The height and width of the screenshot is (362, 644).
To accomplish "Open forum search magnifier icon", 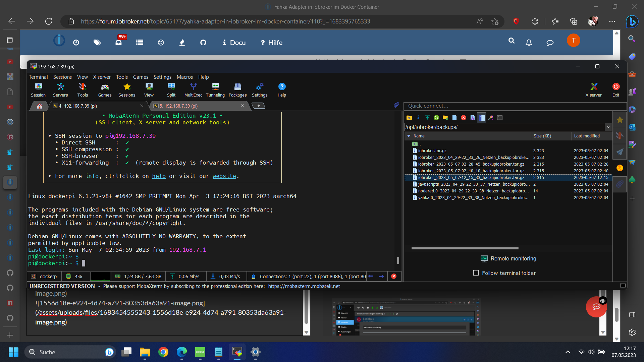I will 511,41.
